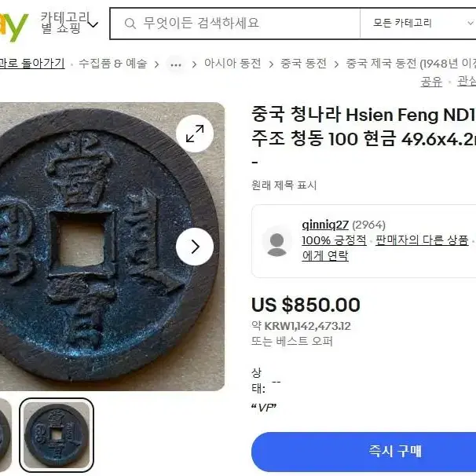Image resolution: width=476 pixels, height=476 pixels.
Task: Open 판매자의 다른 상품 link
Action: point(422,240)
